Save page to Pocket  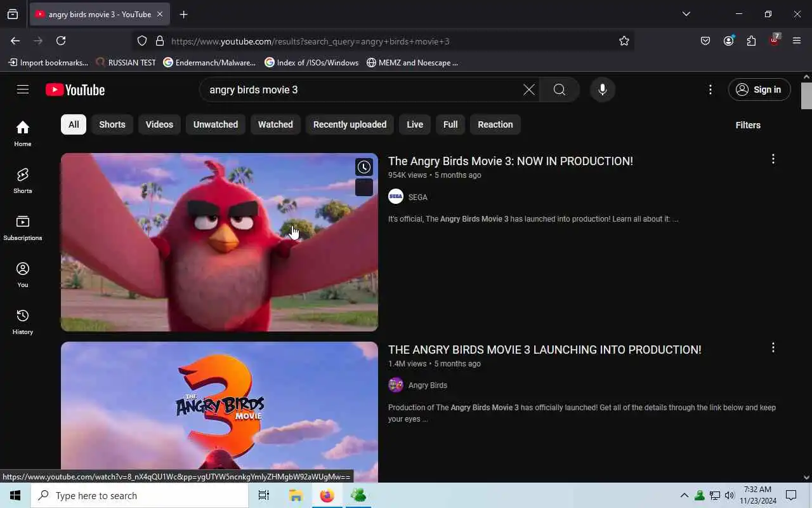[x=705, y=41]
